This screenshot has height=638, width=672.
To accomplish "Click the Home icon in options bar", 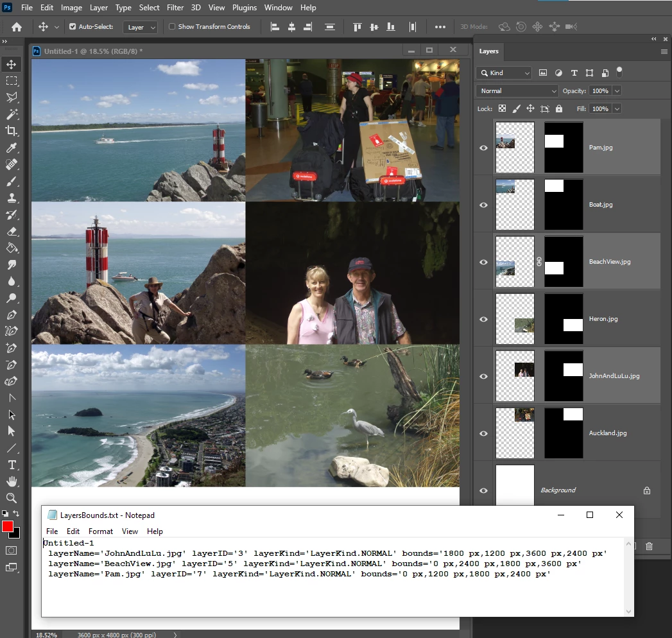I will click(17, 27).
